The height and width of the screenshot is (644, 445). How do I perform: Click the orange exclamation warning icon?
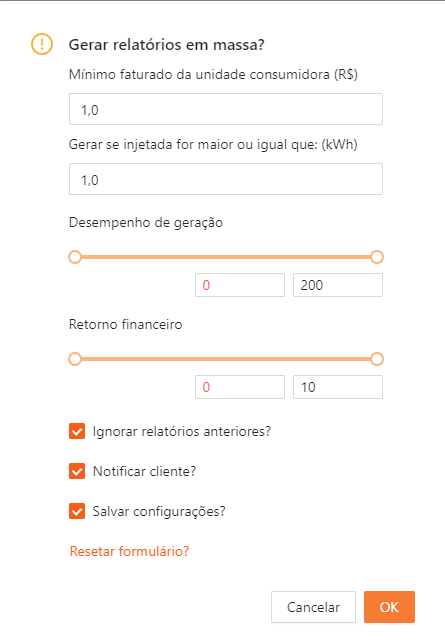[42, 44]
